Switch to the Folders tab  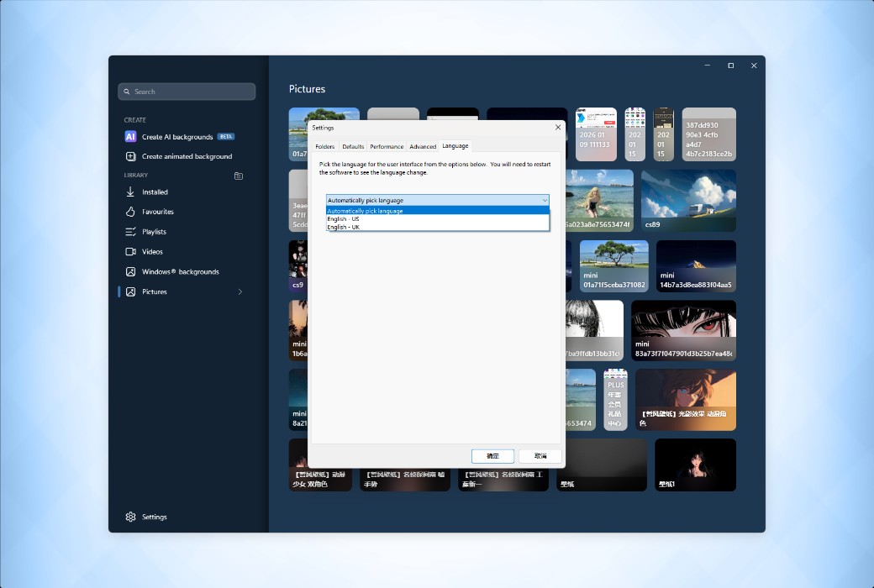pyautogui.click(x=325, y=147)
